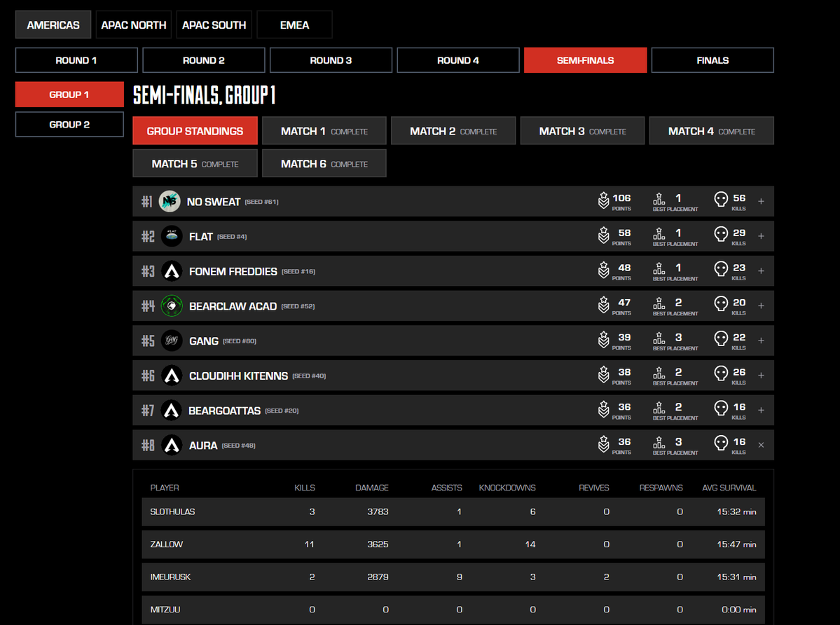
Task: View Match 3 results
Action: 582,131
